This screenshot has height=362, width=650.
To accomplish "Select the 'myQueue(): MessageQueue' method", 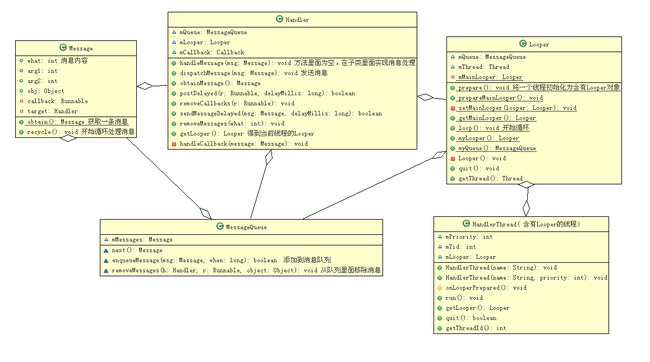I will pos(497,148).
